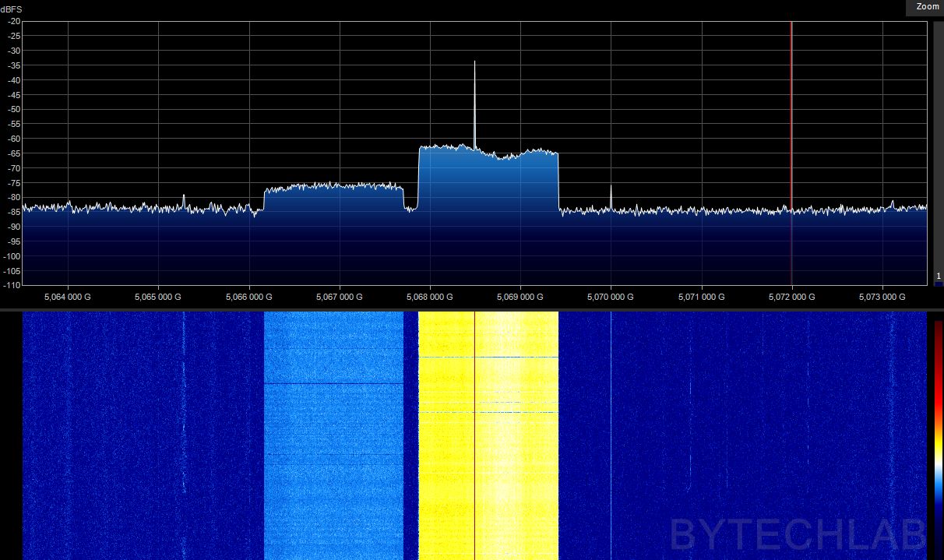This screenshot has width=944, height=560.
Task: Click the frequency label 5,071 000 G
Action: [x=702, y=297]
